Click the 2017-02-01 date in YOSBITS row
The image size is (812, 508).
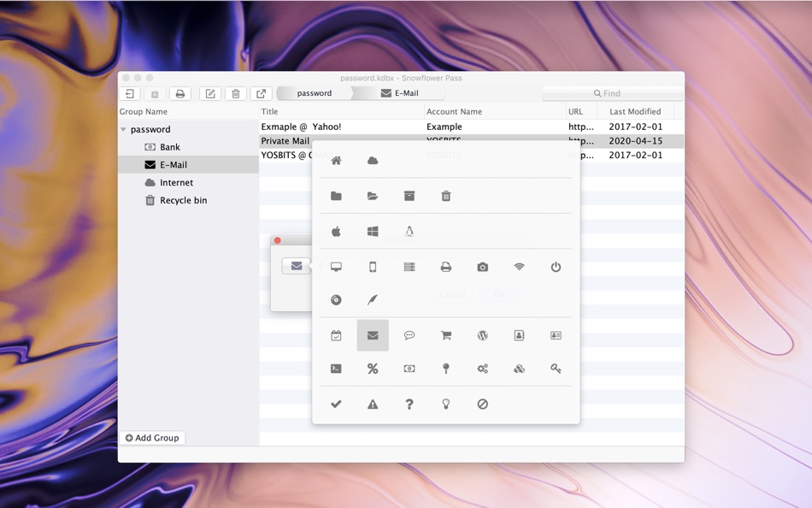[x=635, y=155]
